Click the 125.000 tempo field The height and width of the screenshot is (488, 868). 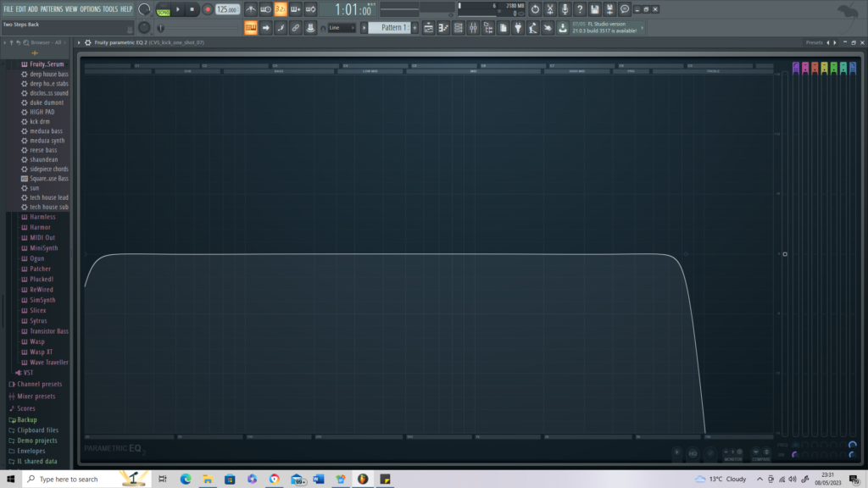click(227, 9)
